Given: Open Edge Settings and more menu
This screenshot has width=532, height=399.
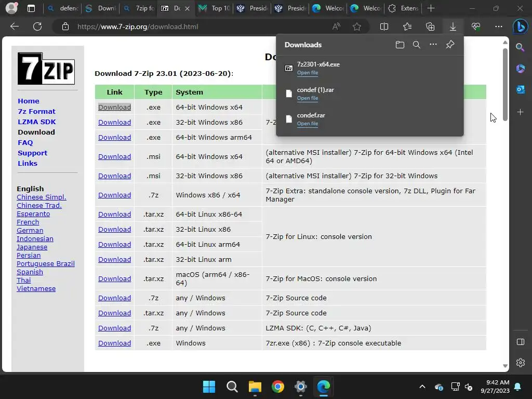Looking at the screenshot, I should (498, 26).
